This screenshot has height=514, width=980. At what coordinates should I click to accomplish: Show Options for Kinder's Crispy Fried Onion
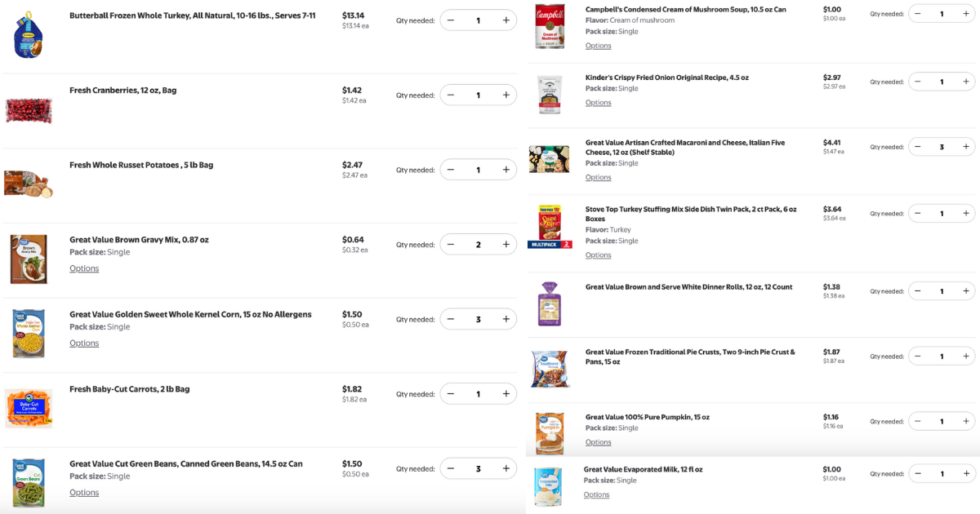click(598, 103)
